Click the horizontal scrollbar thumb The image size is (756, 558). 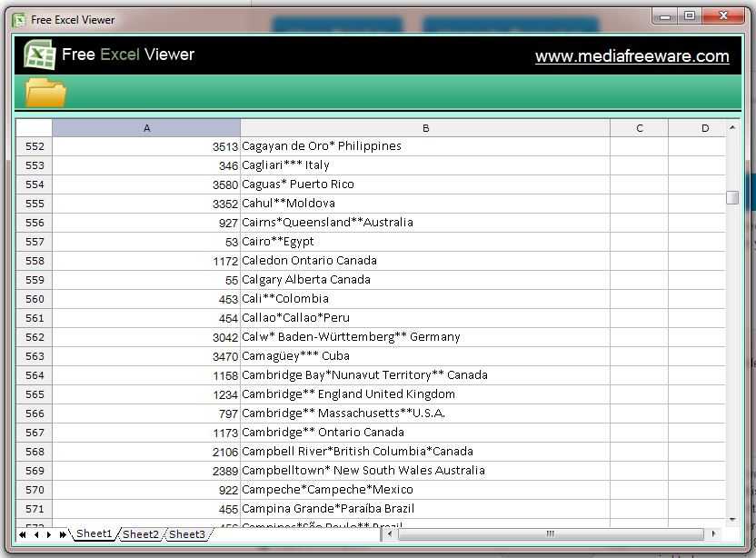click(550, 533)
